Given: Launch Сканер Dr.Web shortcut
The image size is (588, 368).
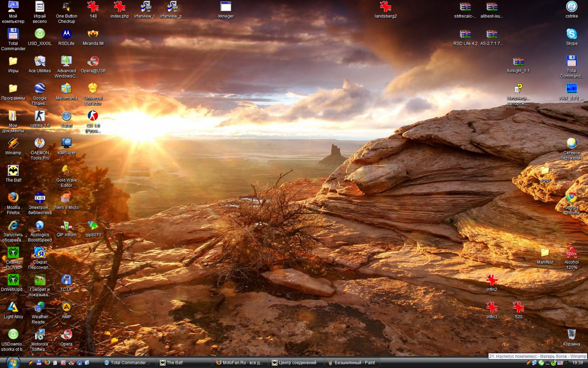Looking at the screenshot, I should coord(13,258).
